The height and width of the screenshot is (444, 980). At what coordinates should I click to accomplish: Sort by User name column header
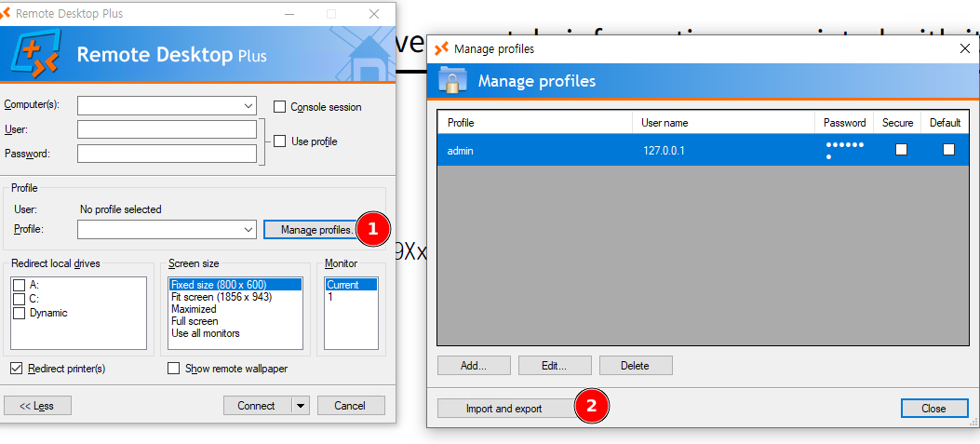click(x=724, y=123)
